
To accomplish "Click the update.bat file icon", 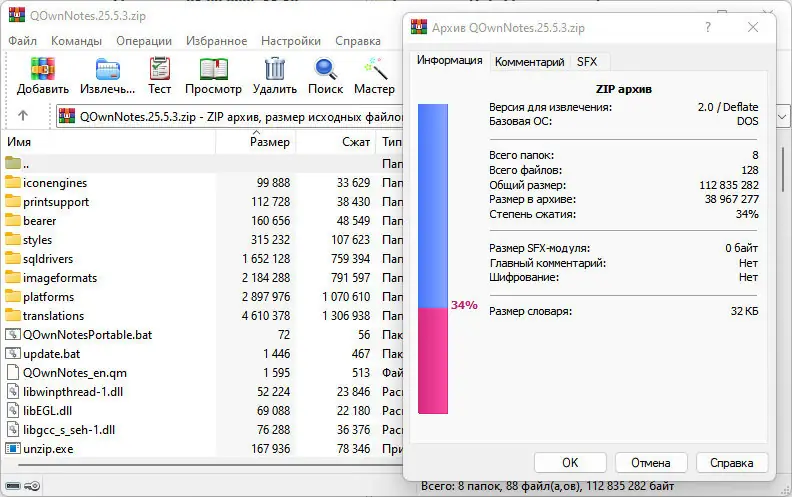I will coord(13,353).
